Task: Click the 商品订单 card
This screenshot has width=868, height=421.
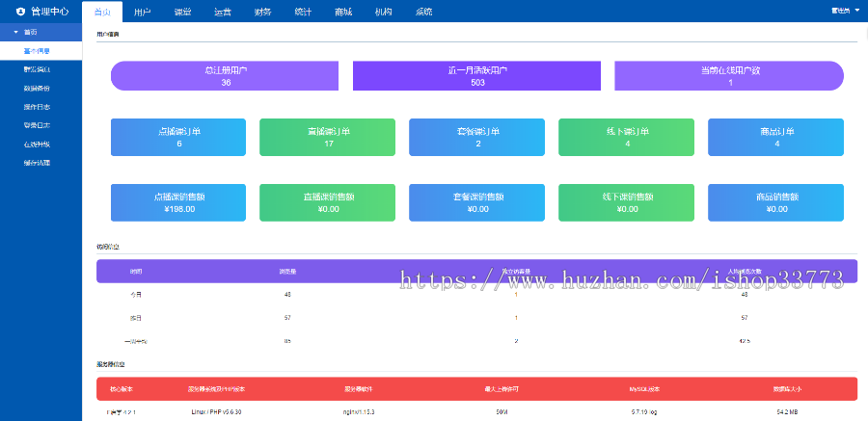Action: coord(775,137)
